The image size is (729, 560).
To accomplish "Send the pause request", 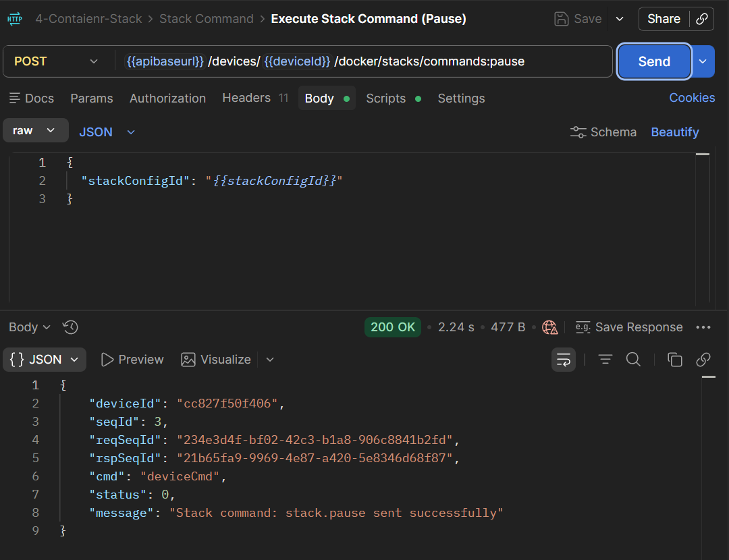I will pyautogui.click(x=654, y=61).
